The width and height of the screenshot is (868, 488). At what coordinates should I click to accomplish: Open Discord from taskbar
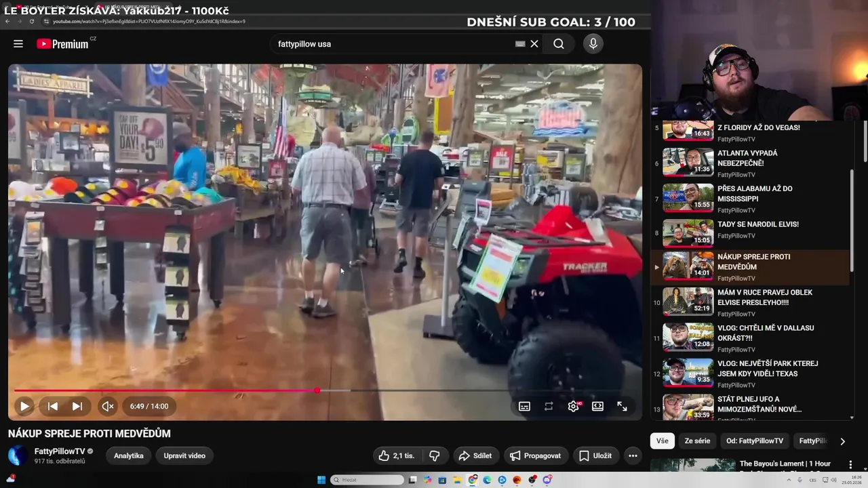[x=547, y=480]
